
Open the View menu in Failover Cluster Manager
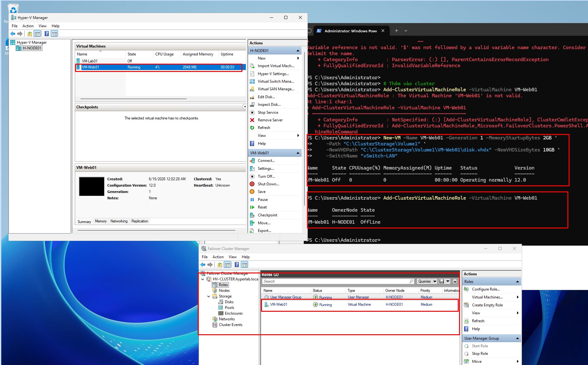(233, 257)
